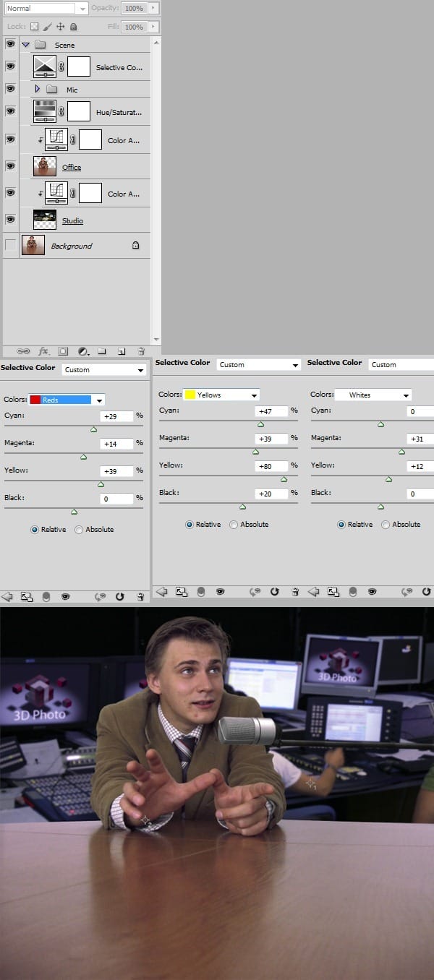Open the layer style fx menu
The width and height of the screenshot is (434, 980).
(43, 351)
